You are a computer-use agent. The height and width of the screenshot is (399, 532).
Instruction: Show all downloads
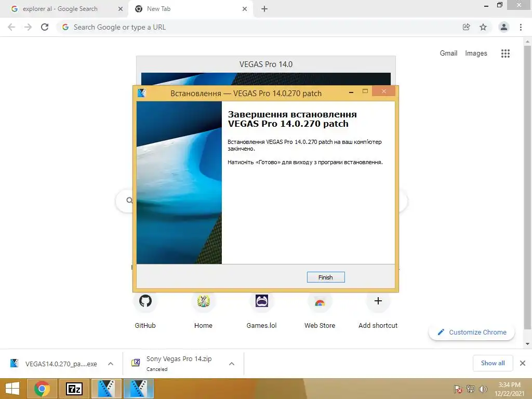tap(493, 363)
